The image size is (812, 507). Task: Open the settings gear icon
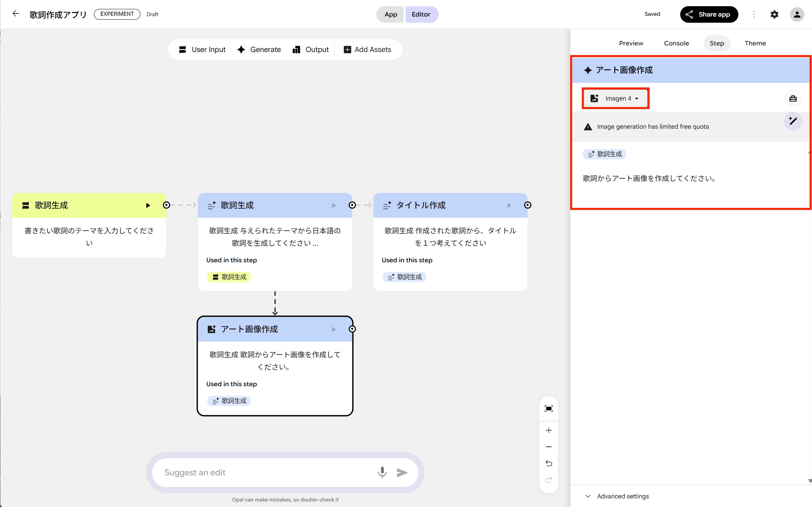pos(774,14)
